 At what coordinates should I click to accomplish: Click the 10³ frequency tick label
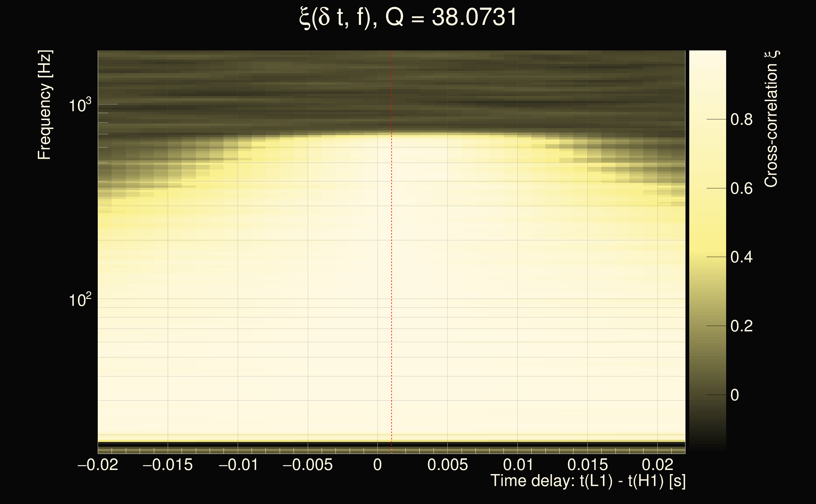80,105
